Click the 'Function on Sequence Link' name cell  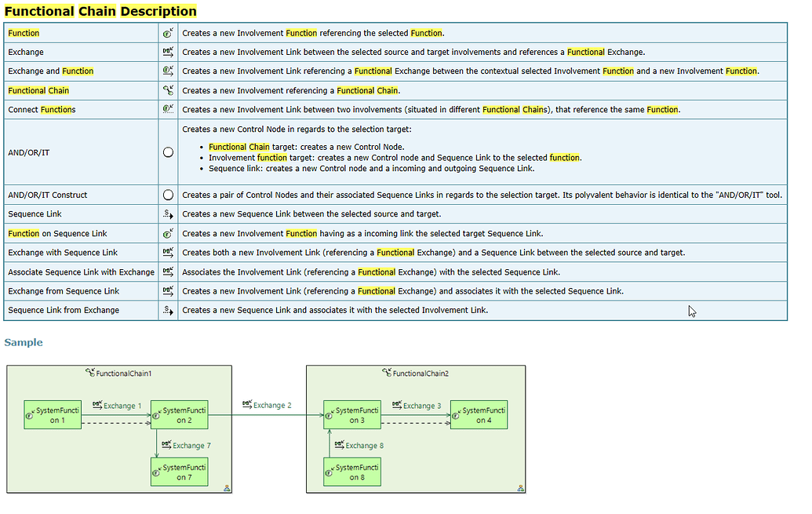[x=81, y=234]
